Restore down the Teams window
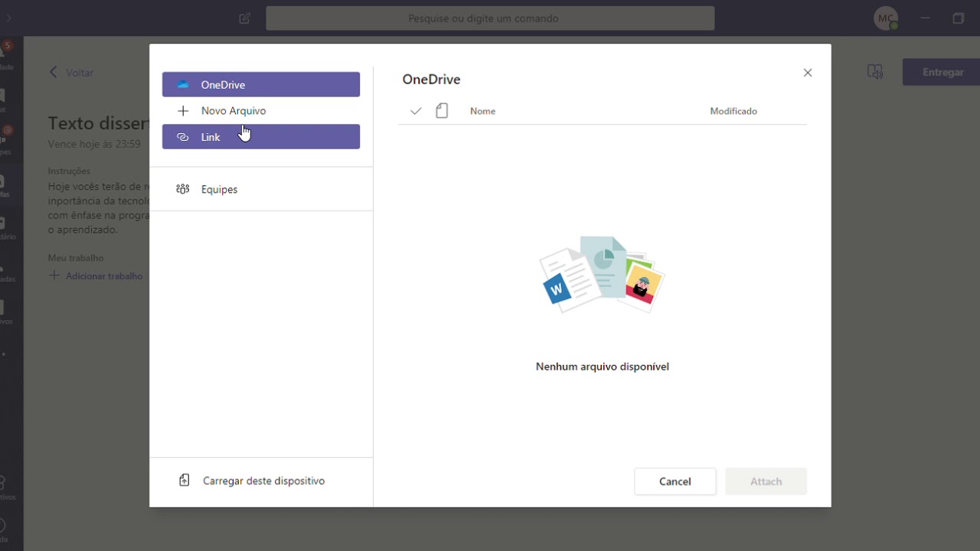The height and width of the screenshot is (551, 980). pos(959,18)
